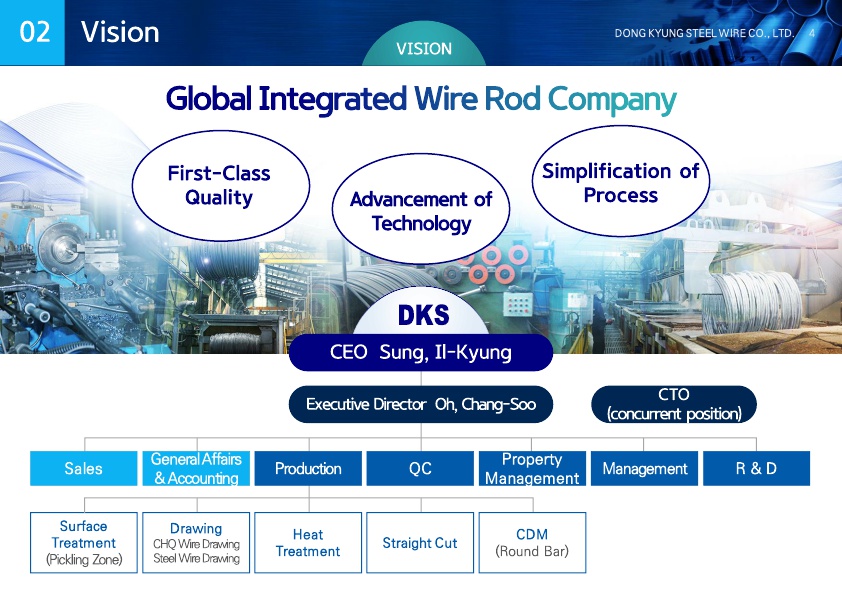Viewport: 842px width, 595px height.
Task: Click the Simplification of Process oval
Action: [x=620, y=183]
